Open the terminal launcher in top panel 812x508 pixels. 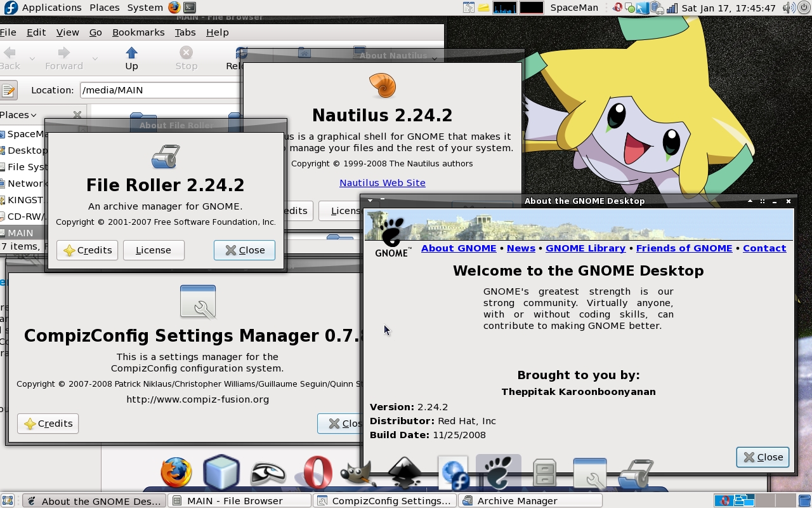click(x=190, y=8)
